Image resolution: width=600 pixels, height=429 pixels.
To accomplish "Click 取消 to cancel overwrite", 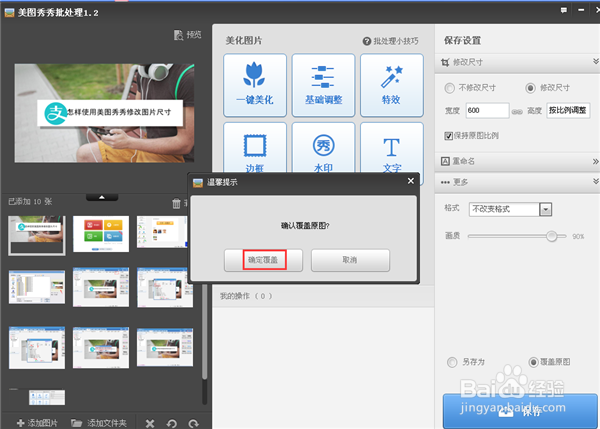I will coord(350,260).
